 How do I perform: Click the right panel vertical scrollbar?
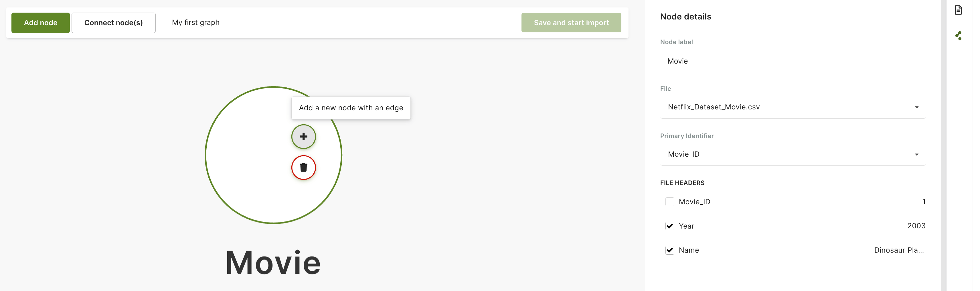943,145
